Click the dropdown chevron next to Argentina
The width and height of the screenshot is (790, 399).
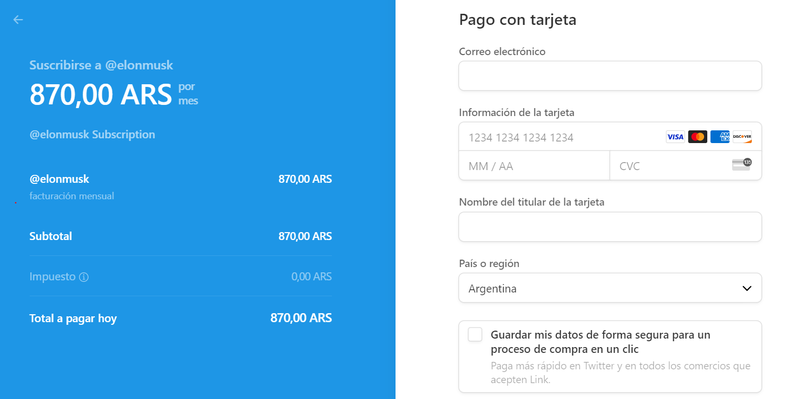[x=747, y=289]
